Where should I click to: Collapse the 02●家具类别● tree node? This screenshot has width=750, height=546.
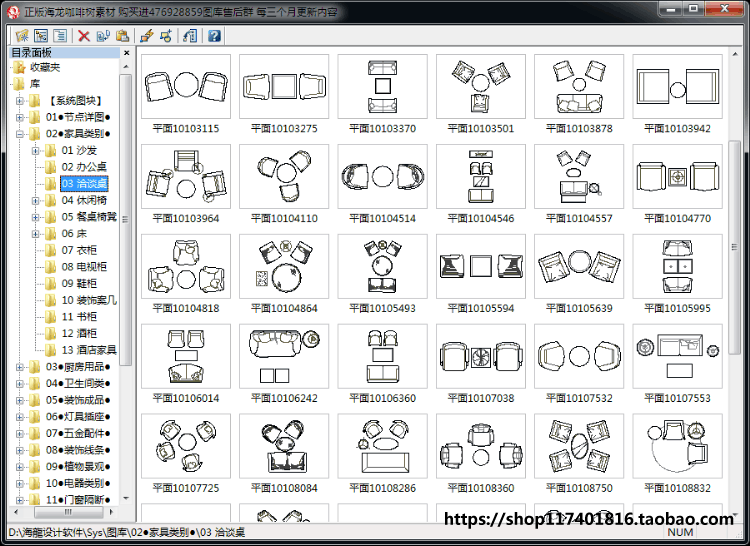(x=20, y=134)
